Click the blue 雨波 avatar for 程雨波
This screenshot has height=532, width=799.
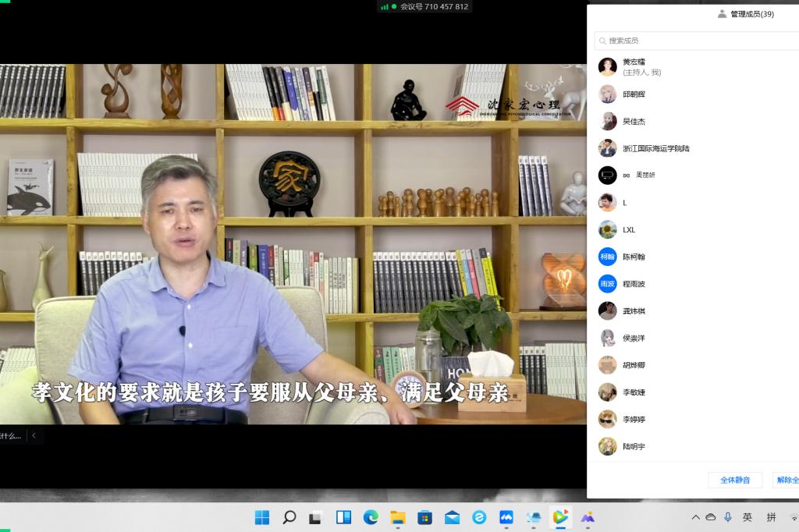tap(607, 284)
